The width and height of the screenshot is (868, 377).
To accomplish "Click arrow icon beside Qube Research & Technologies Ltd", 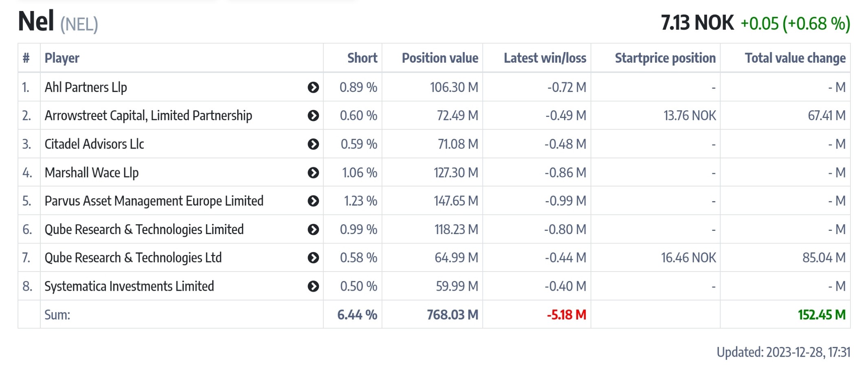I will pos(313,258).
